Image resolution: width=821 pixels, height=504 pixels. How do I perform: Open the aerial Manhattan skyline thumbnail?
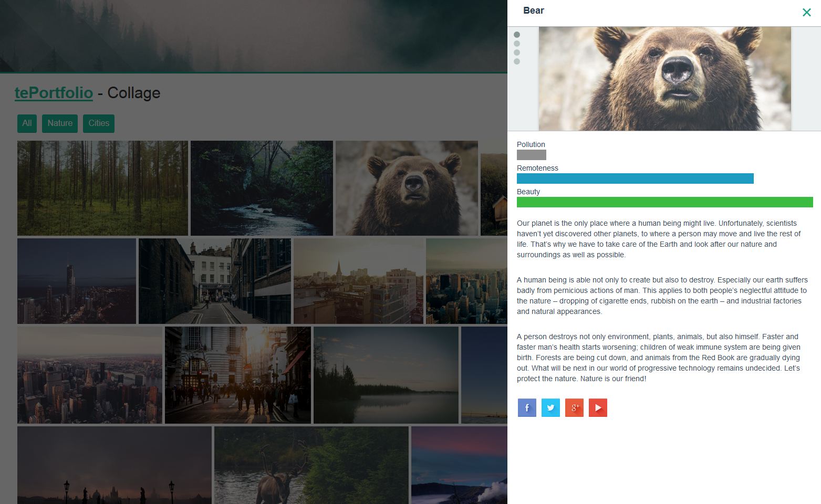point(90,375)
